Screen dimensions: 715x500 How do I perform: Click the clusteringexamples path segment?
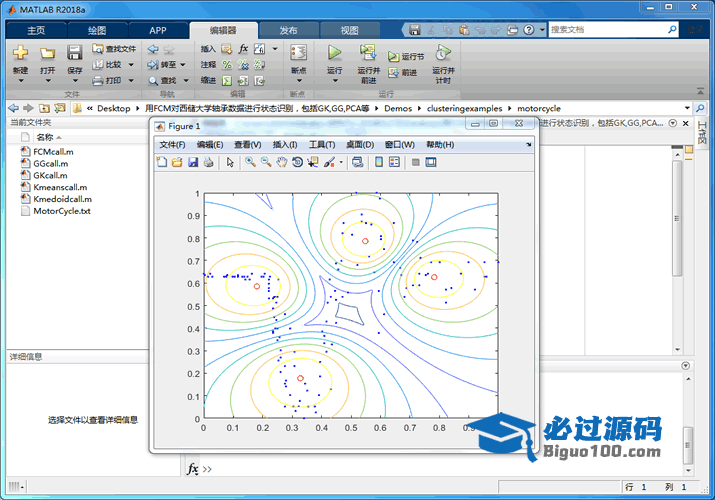(x=464, y=108)
